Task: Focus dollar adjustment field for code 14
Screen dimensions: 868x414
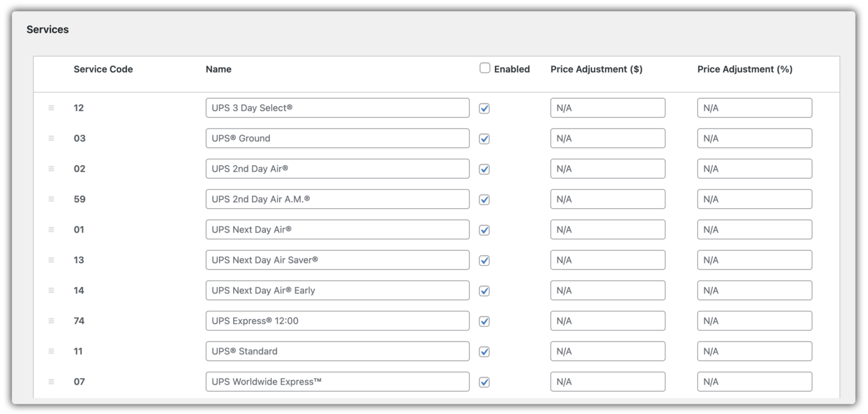Action: tap(608, 290)
